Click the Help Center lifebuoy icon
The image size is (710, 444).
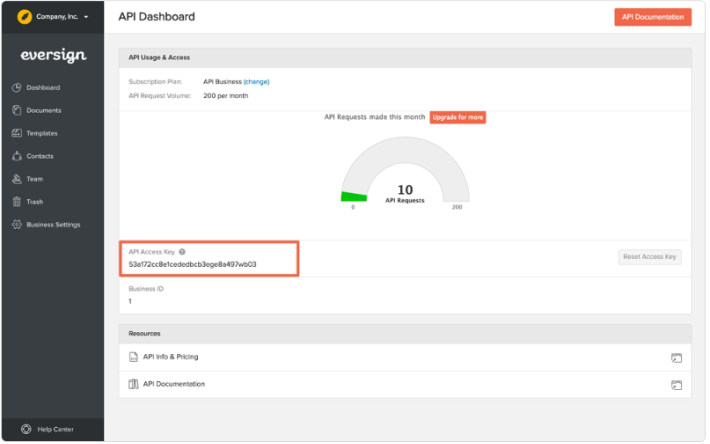point(26,429)
